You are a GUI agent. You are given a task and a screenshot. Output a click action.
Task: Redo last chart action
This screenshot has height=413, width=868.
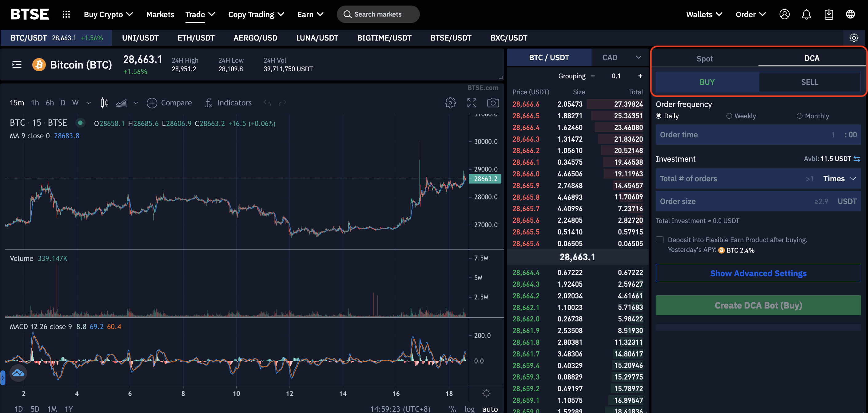282,103
